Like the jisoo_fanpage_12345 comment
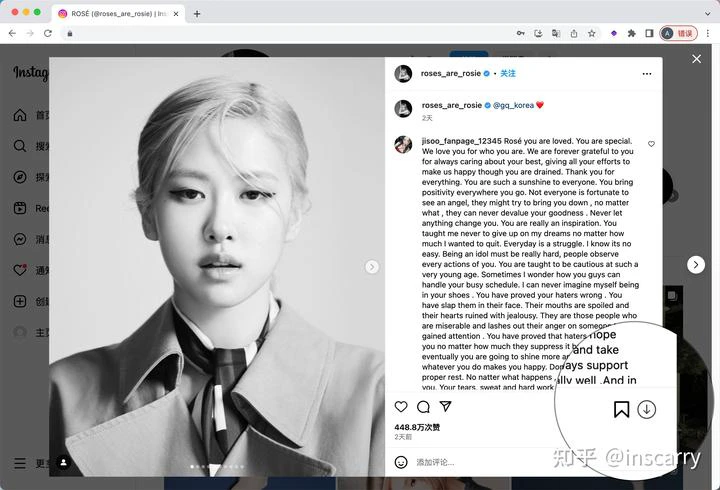This screenshot has height=490, width=720. 651,144
